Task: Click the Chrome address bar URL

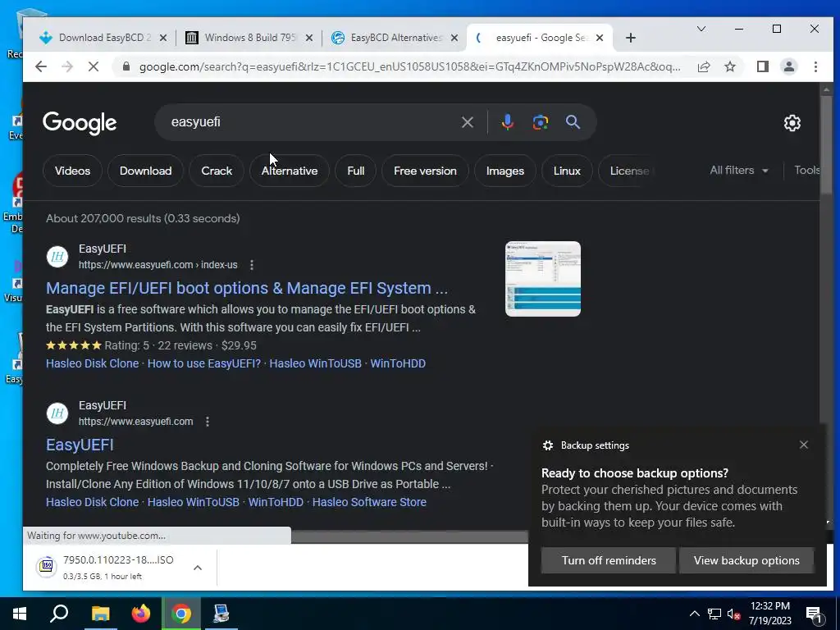Action: tap(409, 67)
